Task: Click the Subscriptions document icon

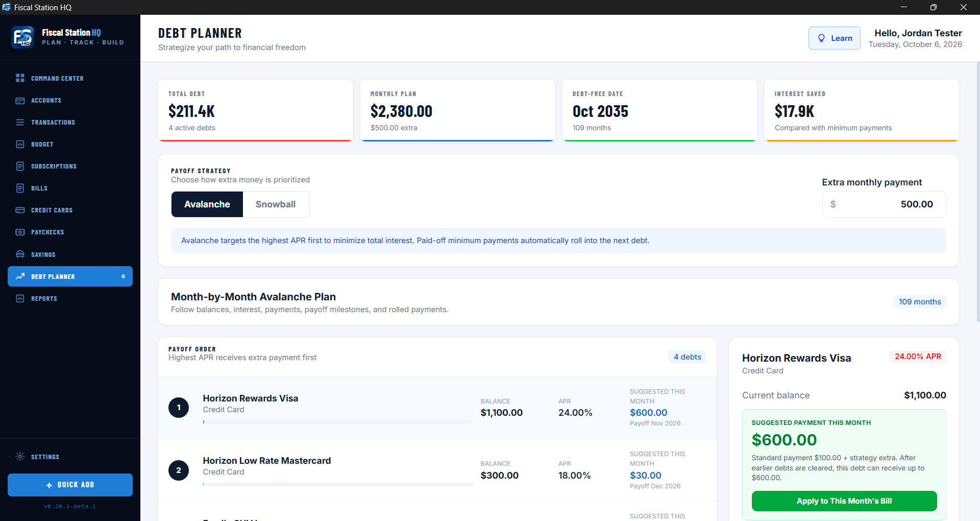Action: point(20,167)
